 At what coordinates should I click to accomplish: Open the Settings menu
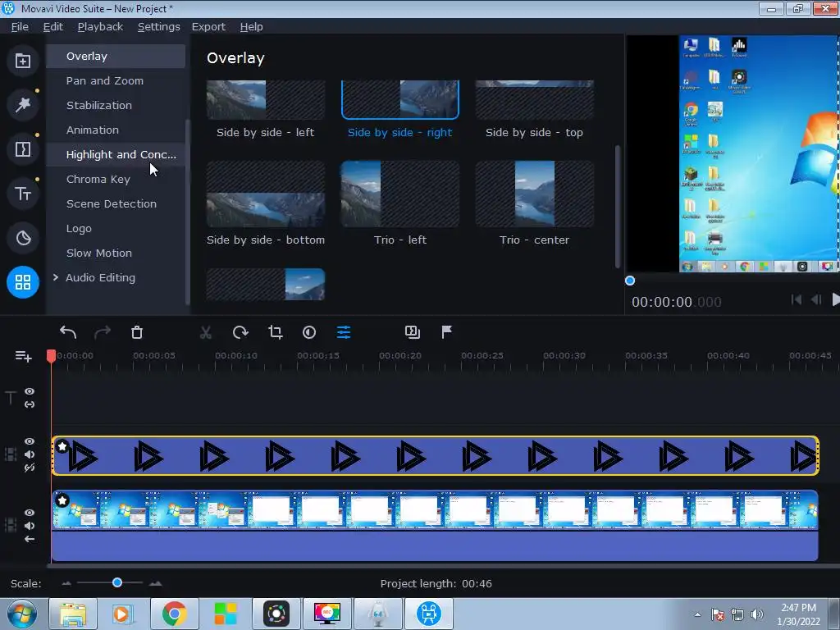click(x=158, y=27)
